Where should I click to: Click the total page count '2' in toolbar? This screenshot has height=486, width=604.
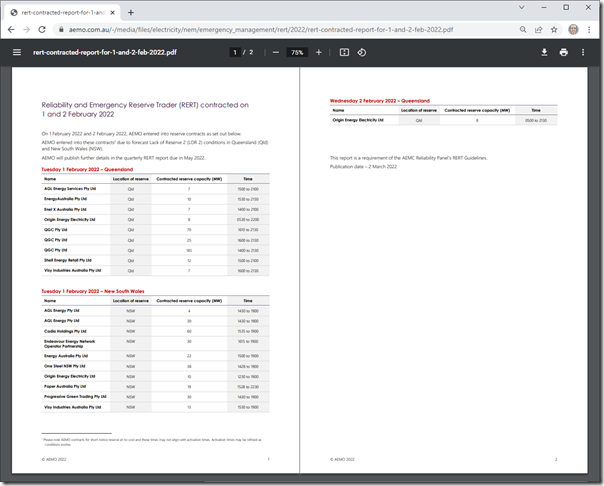(251, 52)
